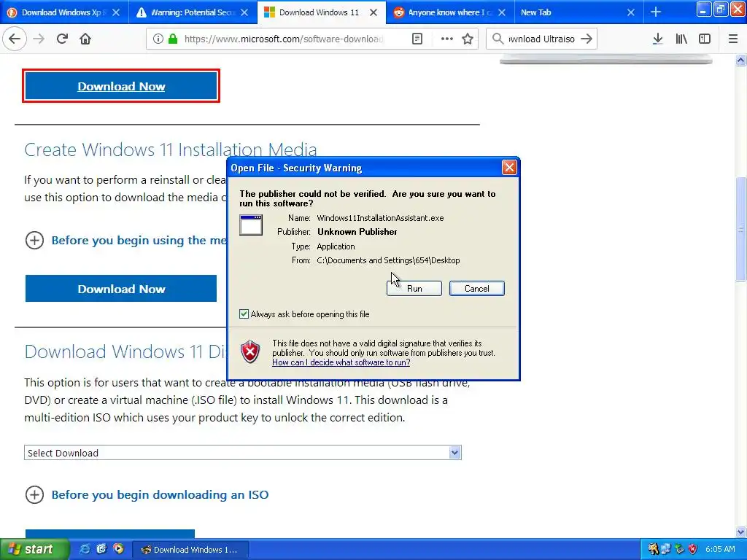
Task: Submit the search with the arrow button
Action: click(587, 39)
